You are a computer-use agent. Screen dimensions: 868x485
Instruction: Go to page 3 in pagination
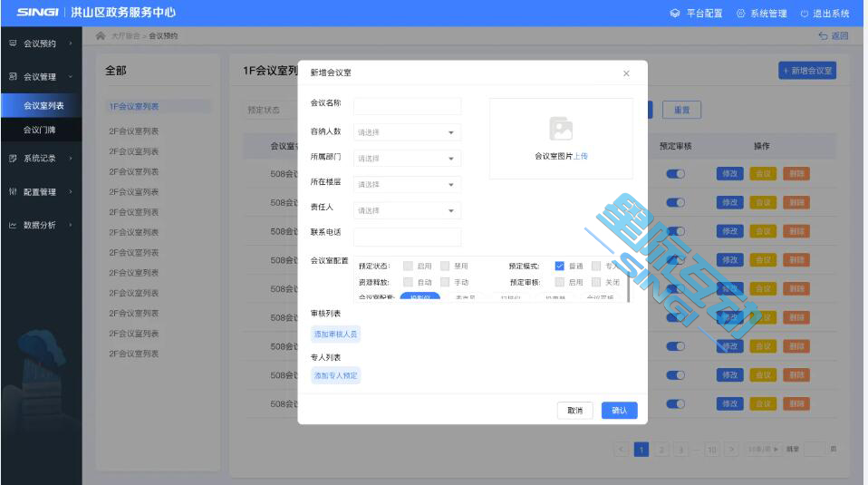pyautogui.click(x=680, y=449)
